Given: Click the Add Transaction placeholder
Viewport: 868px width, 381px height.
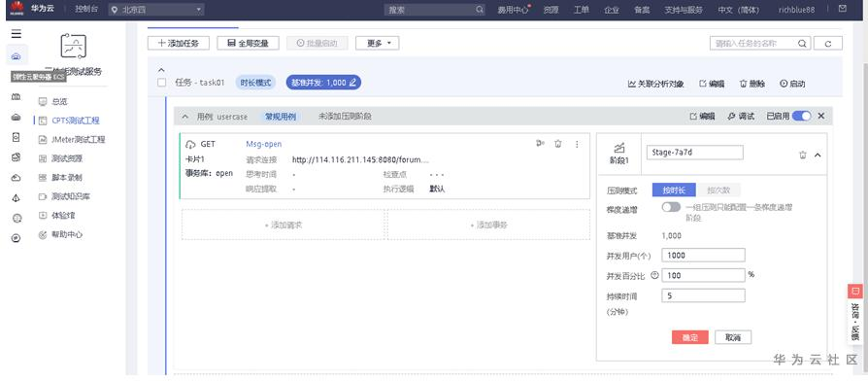Looking at the screenshot, I should [x=488, y=225].
